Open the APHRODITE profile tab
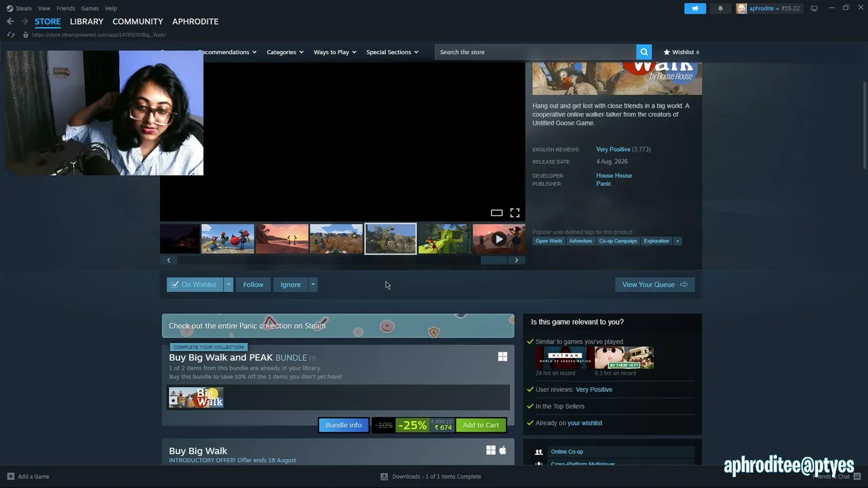868x488 pixels. click(x=195, y=22)
